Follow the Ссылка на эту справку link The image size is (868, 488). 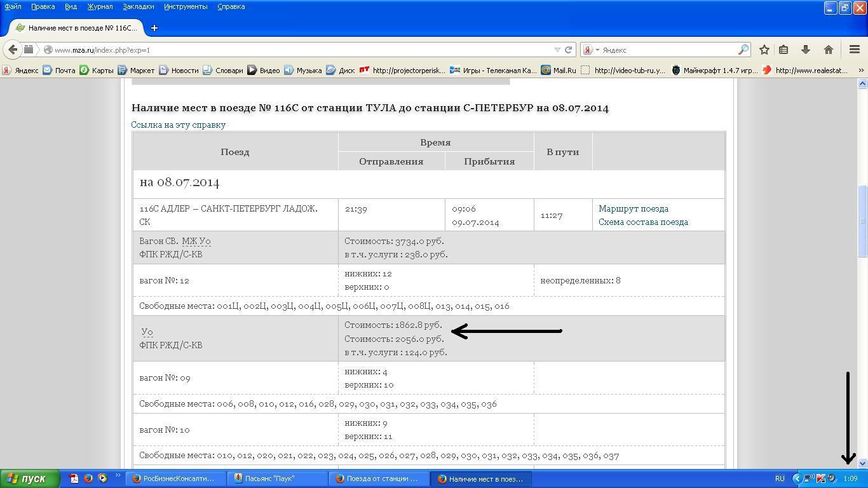[x=178, y=125]
